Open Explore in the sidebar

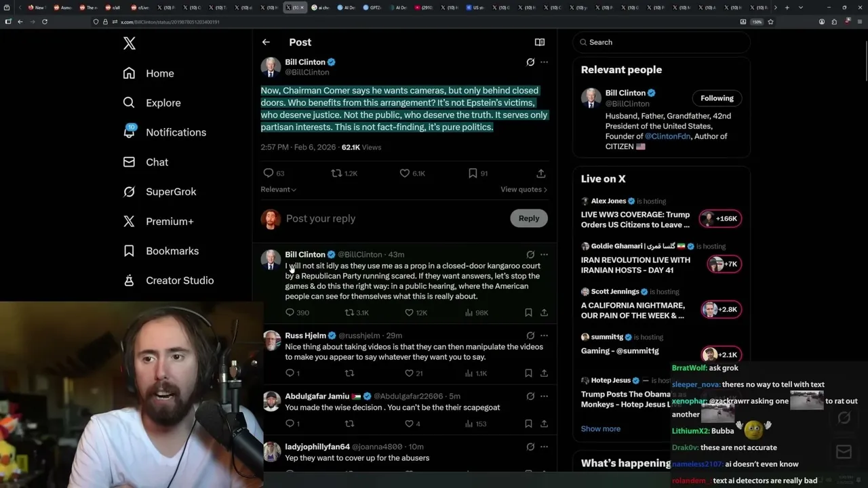tap(152, 103)
